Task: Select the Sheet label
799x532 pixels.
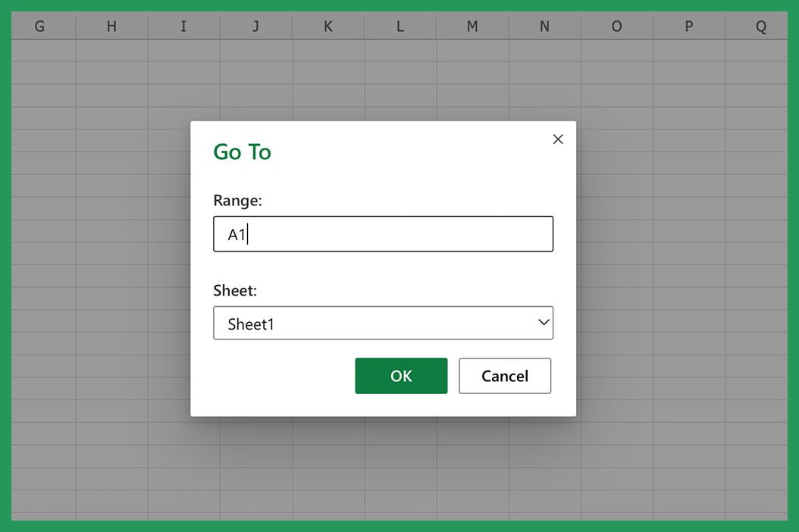Action: click(x=234, y=290)
